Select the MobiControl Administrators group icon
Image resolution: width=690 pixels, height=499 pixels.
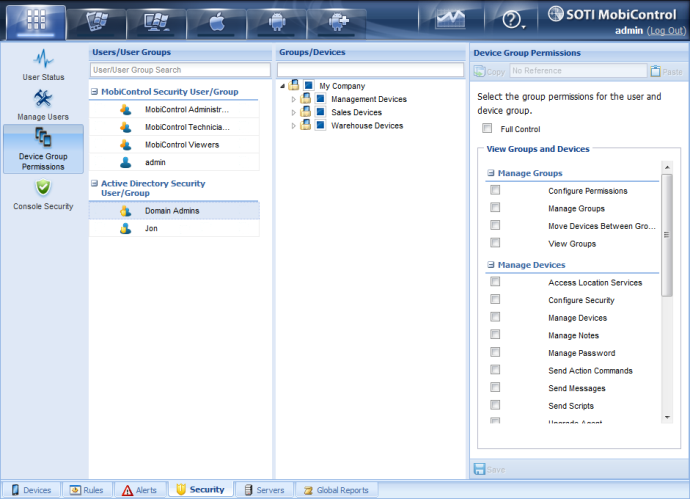(x=125, y=110)
